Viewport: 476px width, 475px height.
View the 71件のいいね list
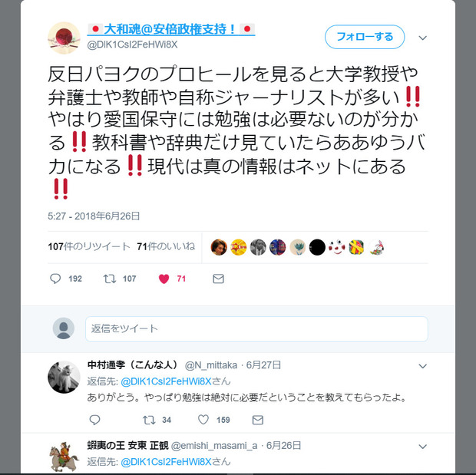point(166,246)
